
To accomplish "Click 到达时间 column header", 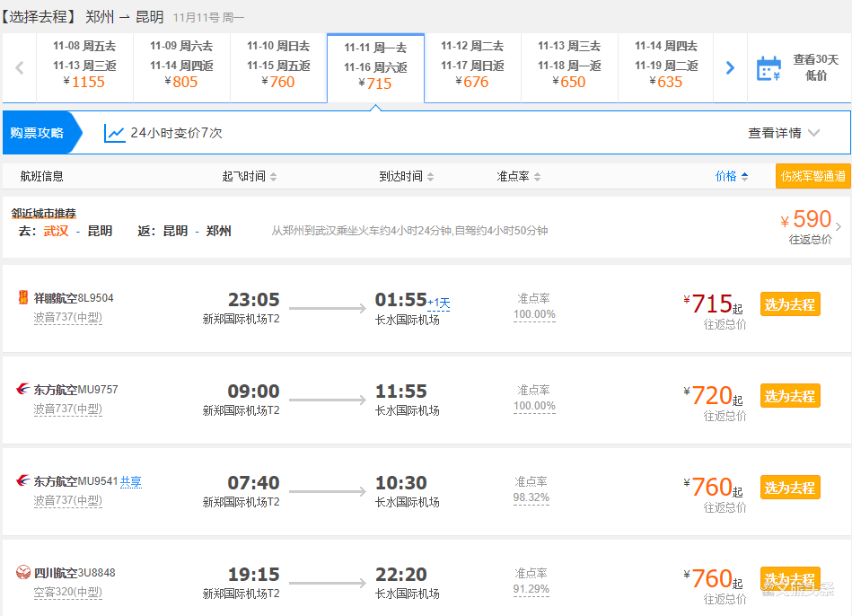I will coord(401,176).
